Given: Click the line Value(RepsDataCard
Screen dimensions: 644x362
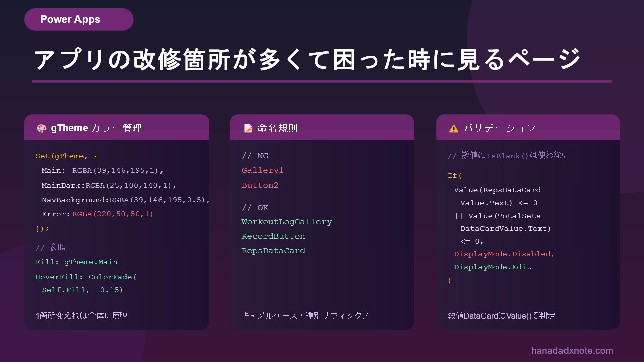Looking at the screenshot, I should 497,190.
